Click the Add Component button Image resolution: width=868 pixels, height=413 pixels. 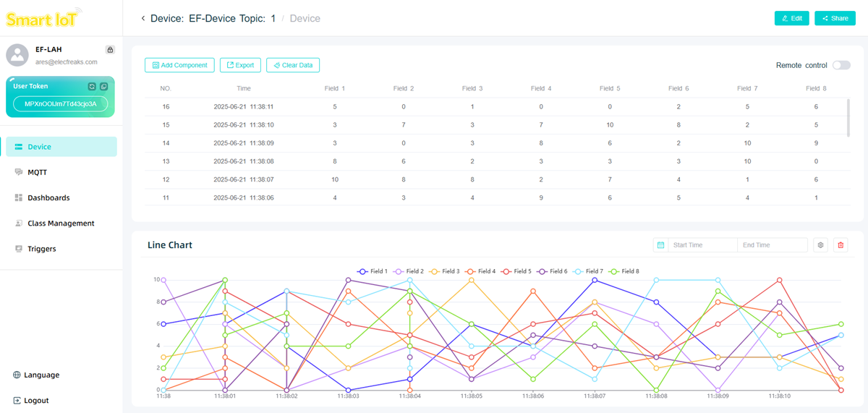click(x=179, y=65)
